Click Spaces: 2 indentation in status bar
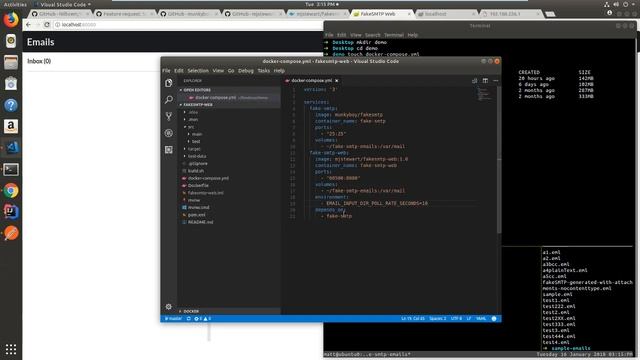 point(437,318)
